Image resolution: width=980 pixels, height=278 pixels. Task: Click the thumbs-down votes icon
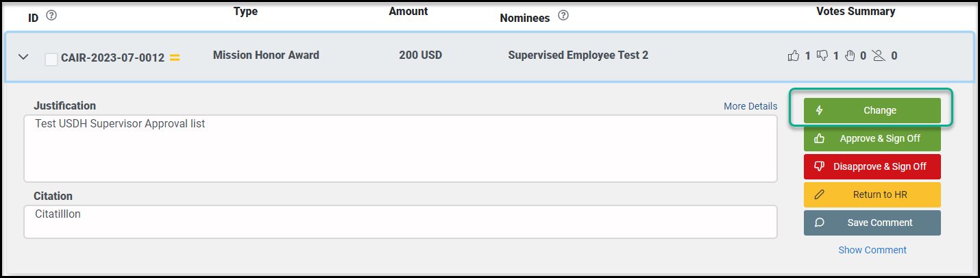[x=822, y=55]
